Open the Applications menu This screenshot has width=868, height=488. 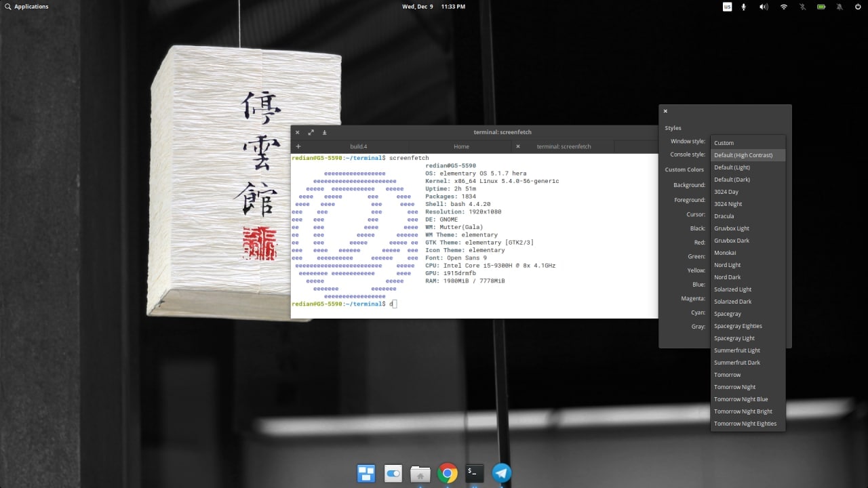pos(31,7)
